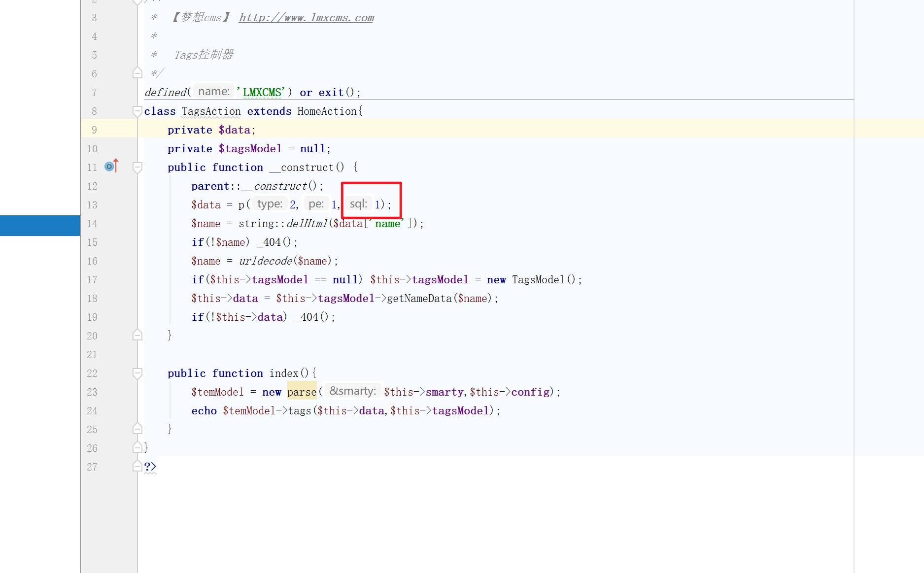Click the Tags控制器 comment text
The height and width of the screenshot is (573, 924).
(x=204, y=55)
